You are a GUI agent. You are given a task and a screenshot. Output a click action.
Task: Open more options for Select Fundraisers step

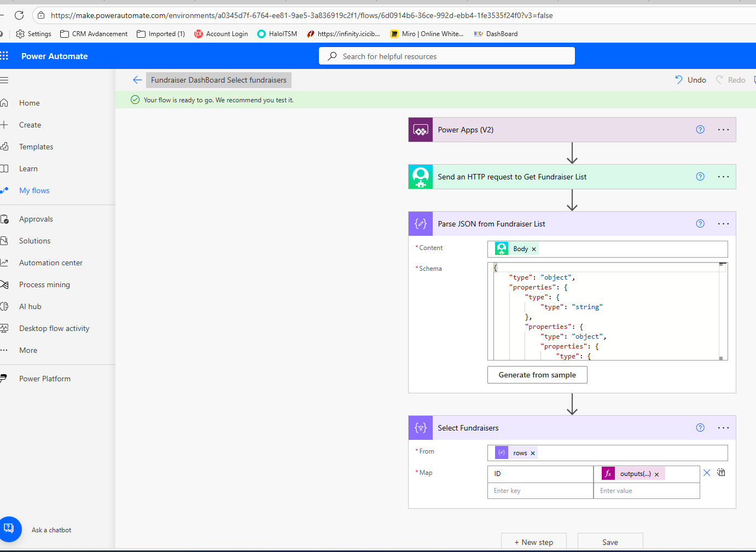723,428
